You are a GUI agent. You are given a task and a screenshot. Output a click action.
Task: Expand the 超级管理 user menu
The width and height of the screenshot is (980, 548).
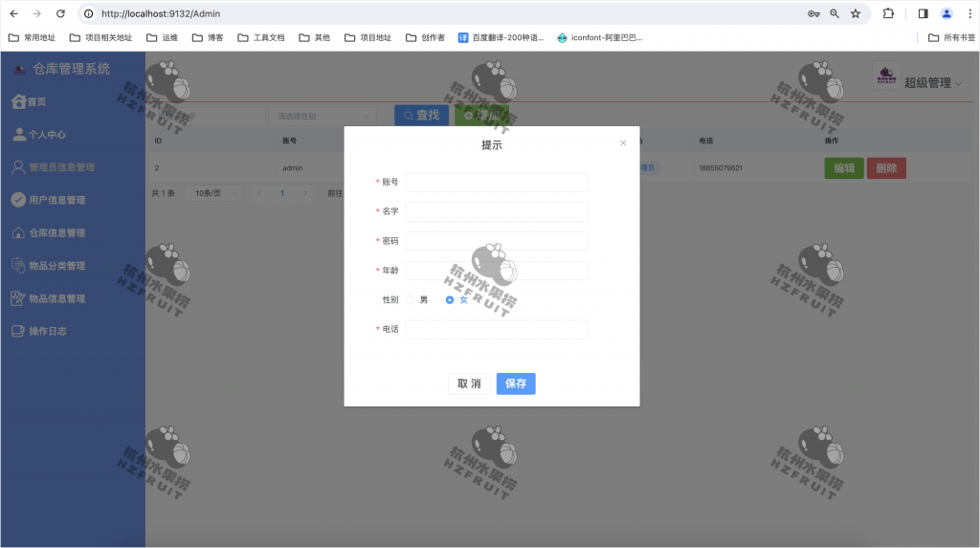coord(932,82)
